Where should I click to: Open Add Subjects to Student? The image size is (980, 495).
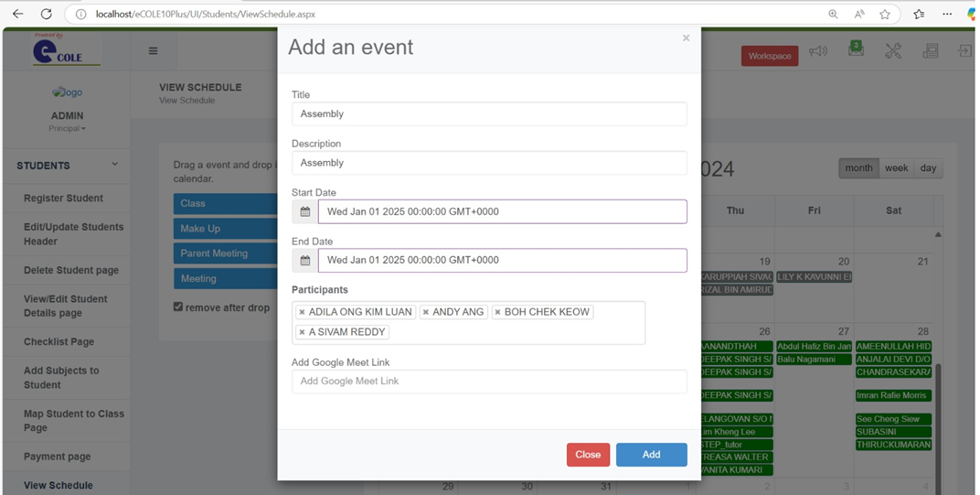coord(61,377)
